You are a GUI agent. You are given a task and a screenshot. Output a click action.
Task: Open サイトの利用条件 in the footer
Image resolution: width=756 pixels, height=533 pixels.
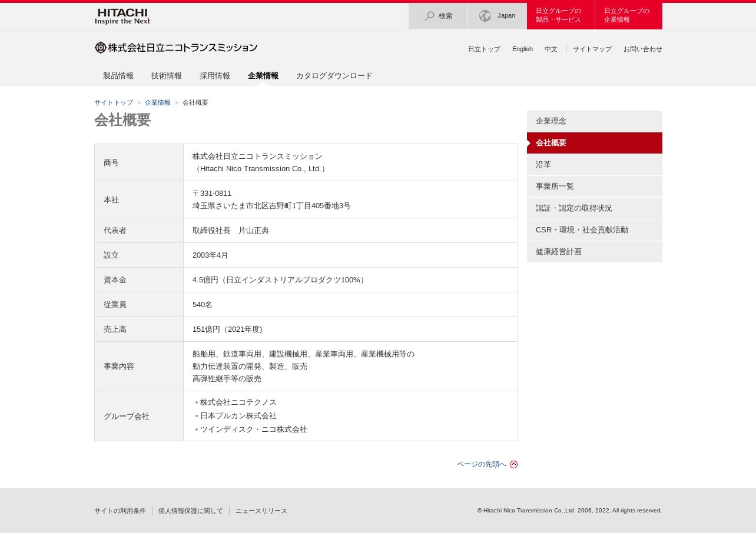(120, 511)
